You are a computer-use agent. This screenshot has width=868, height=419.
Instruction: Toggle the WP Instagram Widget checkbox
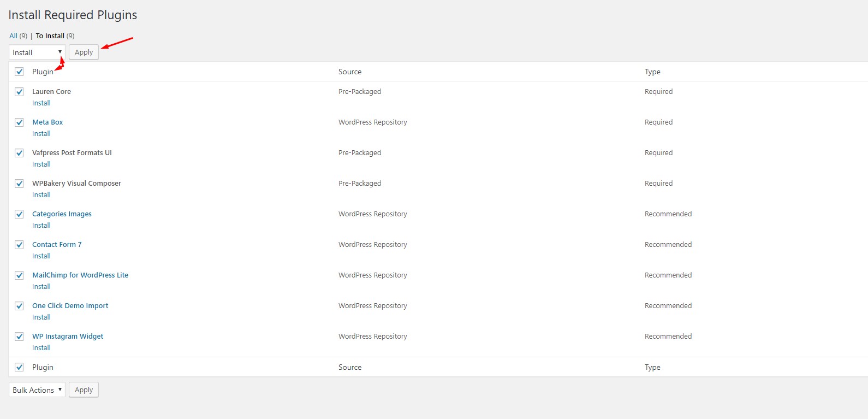[19, 337]
